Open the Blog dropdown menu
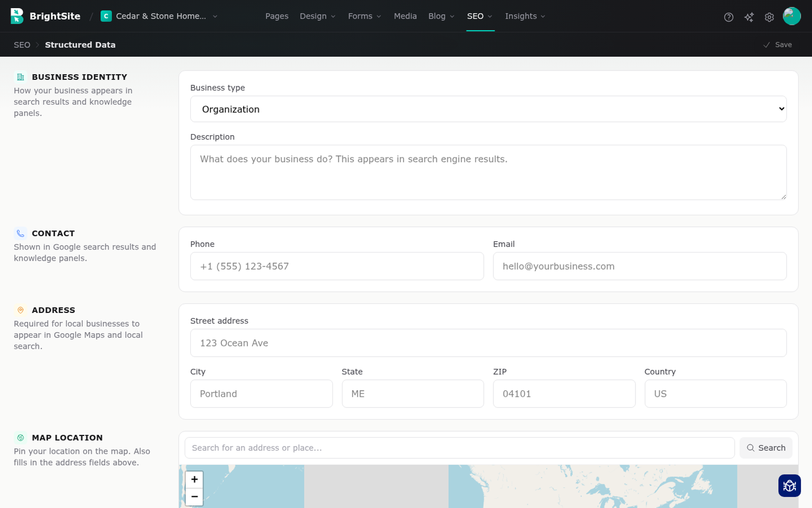 coord(441,16)
